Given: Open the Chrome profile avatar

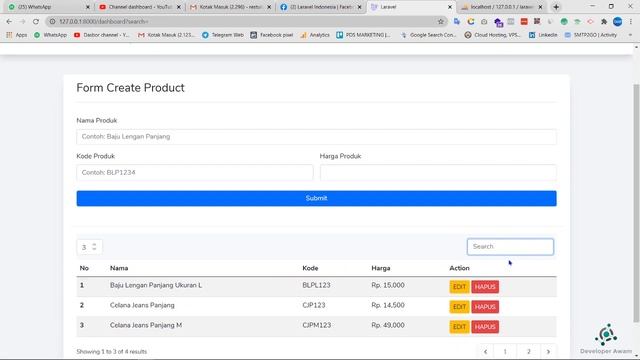Looking at the screenshot, I should point(618,22).
